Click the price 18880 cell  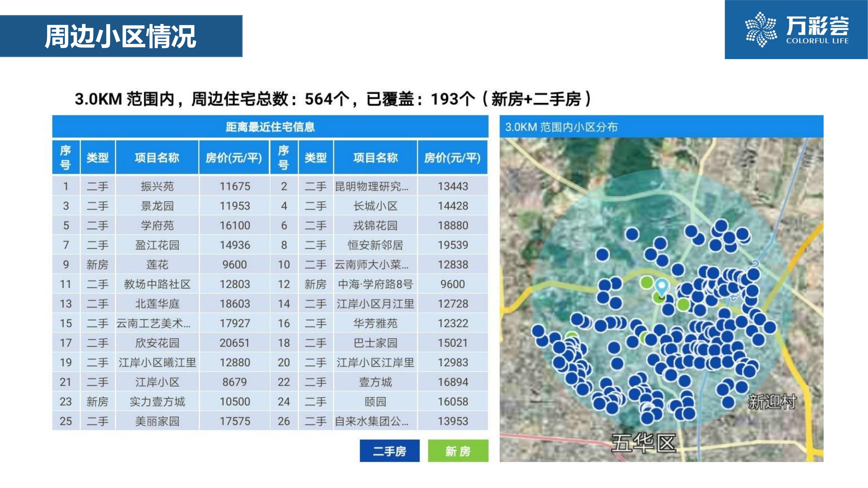[x=453, y=225]
